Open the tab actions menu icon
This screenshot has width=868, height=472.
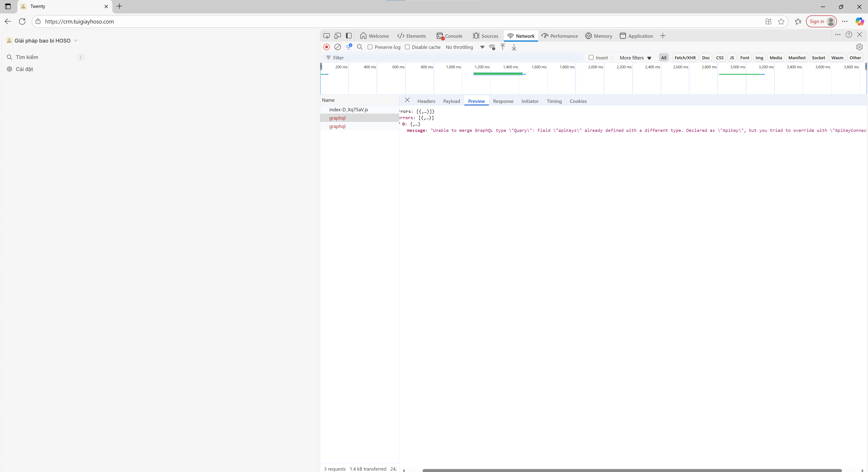(8, 6)
